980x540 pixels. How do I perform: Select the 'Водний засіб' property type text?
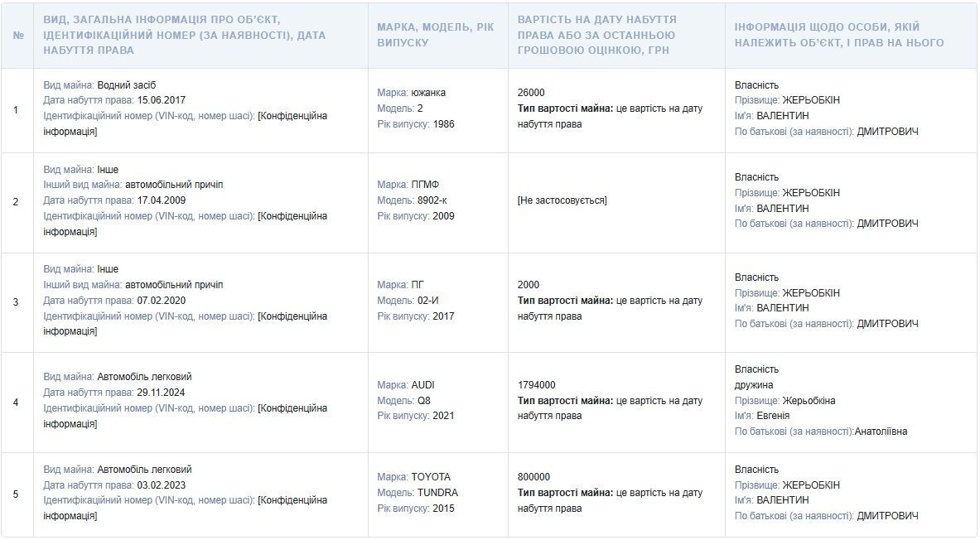pyautogui.click(x=126, y=85)
